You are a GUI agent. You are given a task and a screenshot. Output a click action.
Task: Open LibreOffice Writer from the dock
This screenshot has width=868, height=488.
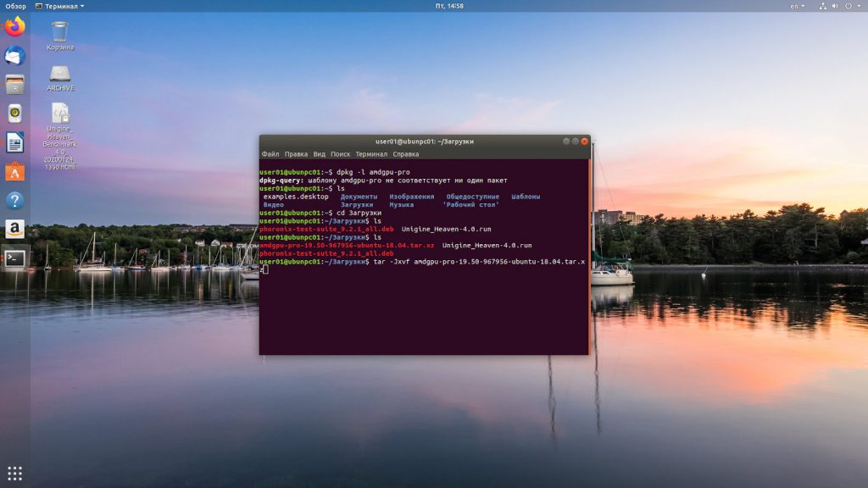(x=15, y=142)
